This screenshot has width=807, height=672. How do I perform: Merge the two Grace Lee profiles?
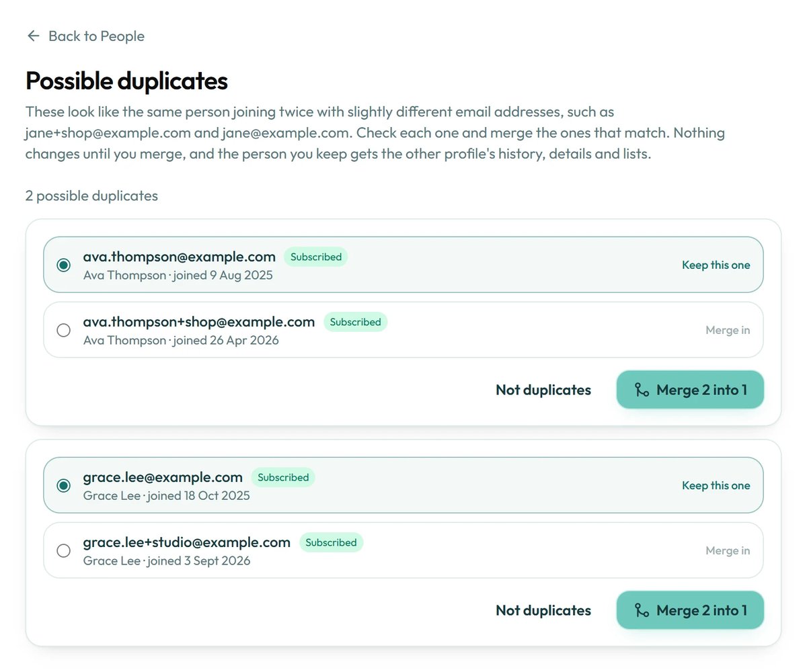click(x=690, y=610)
